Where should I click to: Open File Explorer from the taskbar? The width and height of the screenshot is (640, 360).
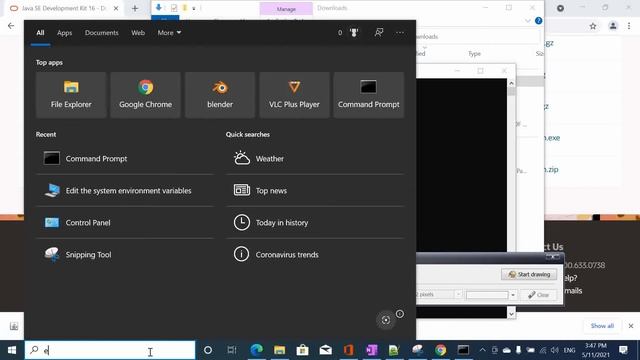(x=280, y=350)
